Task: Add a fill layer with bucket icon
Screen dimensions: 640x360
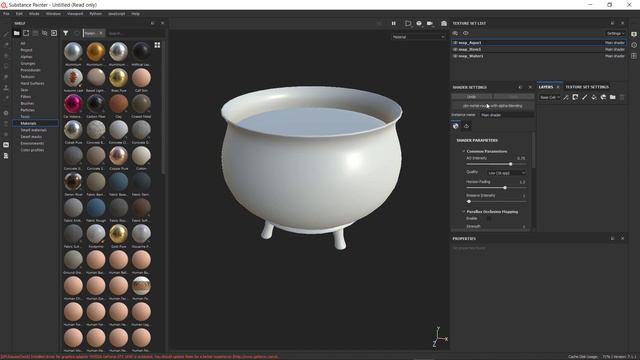Action: click(594, 97)
